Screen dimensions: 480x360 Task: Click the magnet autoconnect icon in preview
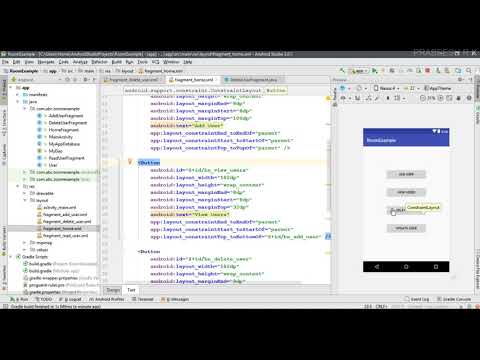click(x=358, y=98)
